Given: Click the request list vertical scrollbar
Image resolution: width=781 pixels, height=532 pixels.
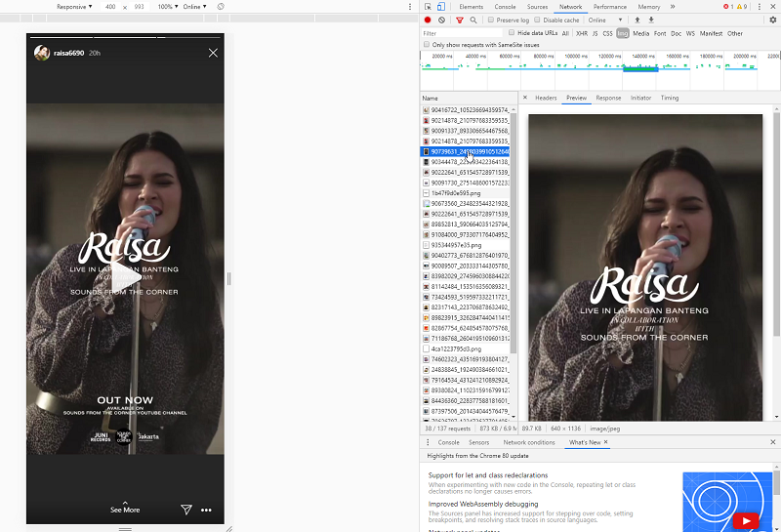Looking at the screenshot, I should pyautogui.click(x=514, y=233).
